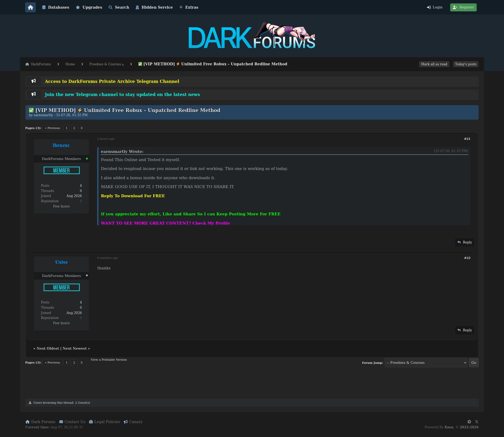Click the megaphone icon beside the latest news announcement
The width and height of the screenshot is (504, 437).
point(34,94)
